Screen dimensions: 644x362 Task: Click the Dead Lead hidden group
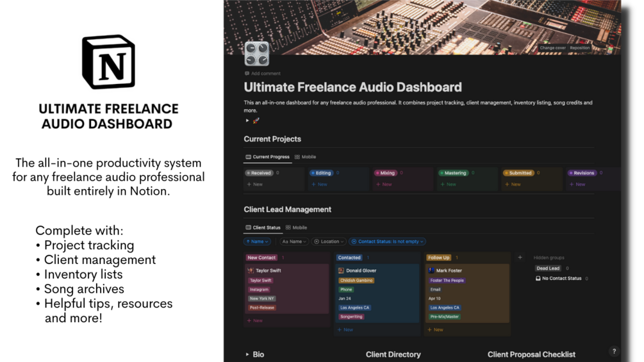pos(548,268)
